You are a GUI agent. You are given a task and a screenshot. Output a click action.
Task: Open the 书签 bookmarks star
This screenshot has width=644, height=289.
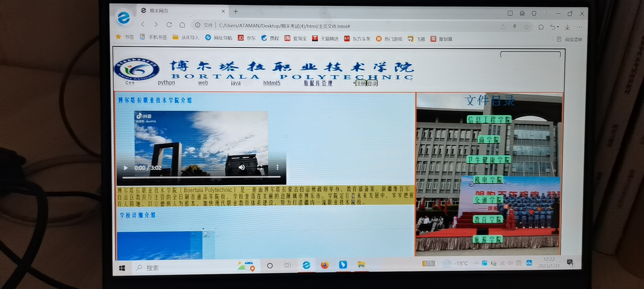[x=125, y=37]
